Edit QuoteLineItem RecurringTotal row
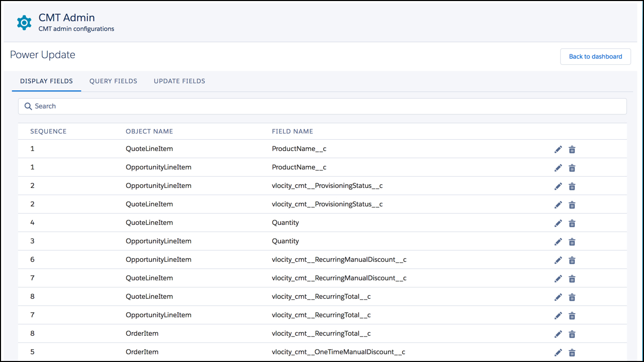Screen dimensions: 644x362 [x=558, y=297]
